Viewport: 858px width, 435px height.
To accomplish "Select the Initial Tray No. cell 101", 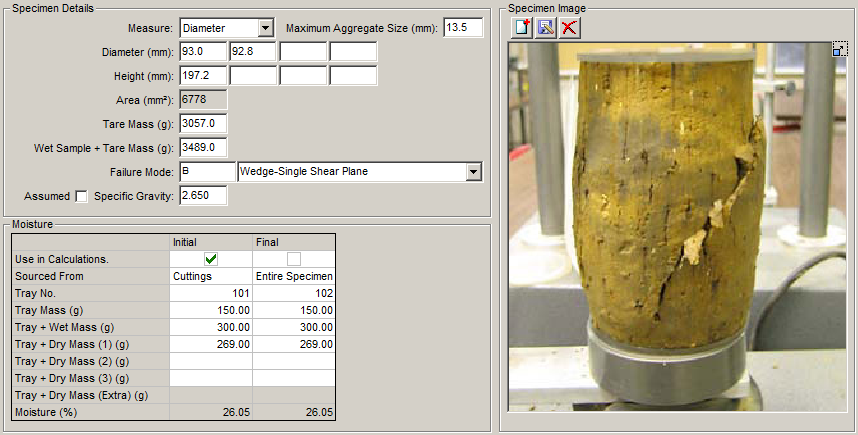I will click(x=211, y=293).
